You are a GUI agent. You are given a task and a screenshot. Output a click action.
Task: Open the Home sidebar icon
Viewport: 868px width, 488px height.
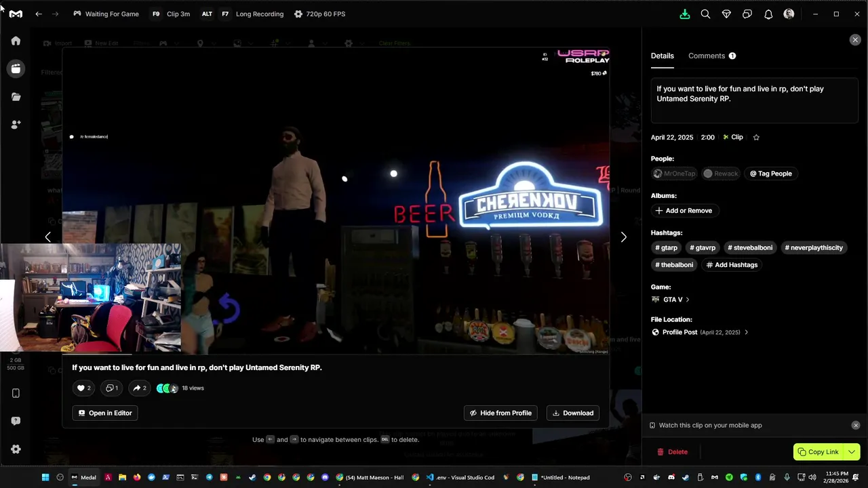(16, 41)
